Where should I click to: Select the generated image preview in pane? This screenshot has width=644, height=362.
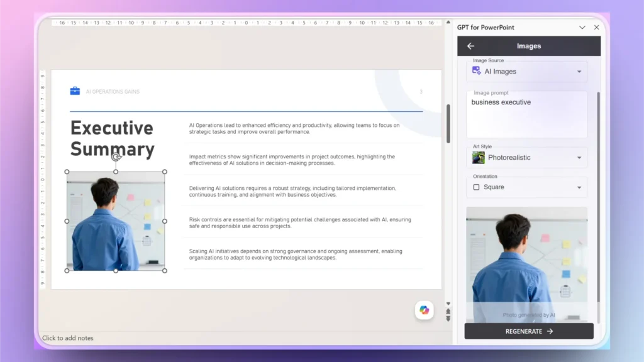(526, 265)
